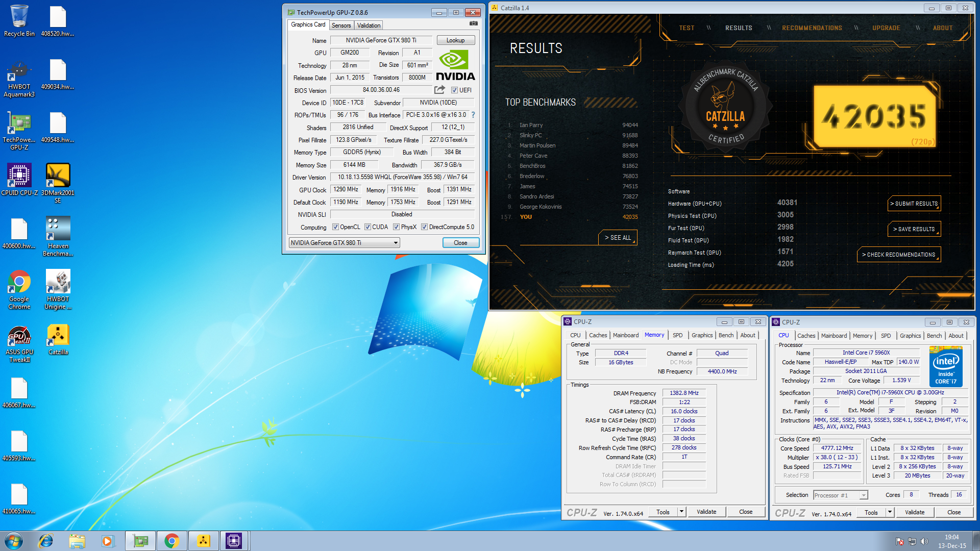Select the 408520.hw file on desktop
This screenshot has height=551, width=980.
pos(58,21)
